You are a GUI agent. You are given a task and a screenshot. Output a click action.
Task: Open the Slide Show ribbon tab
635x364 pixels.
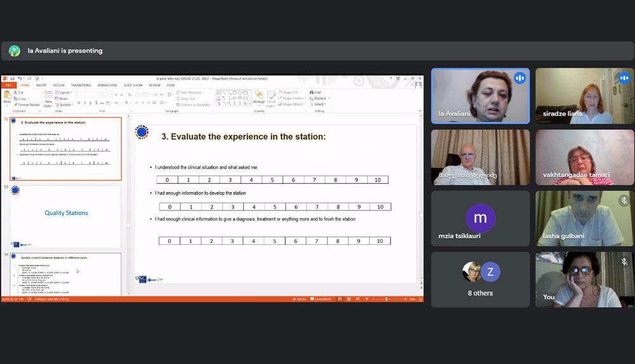coord(133,85)
